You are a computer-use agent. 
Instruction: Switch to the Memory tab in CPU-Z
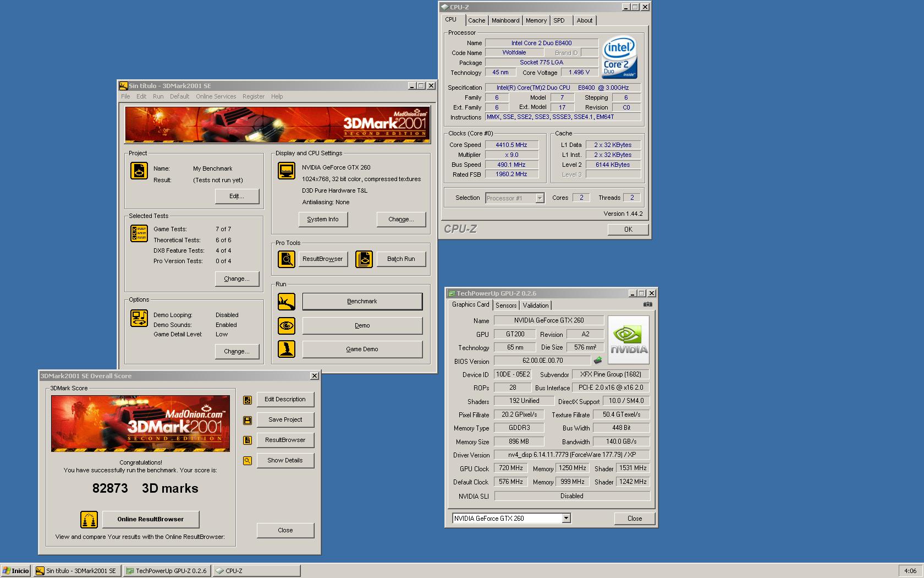pos(536,20)
